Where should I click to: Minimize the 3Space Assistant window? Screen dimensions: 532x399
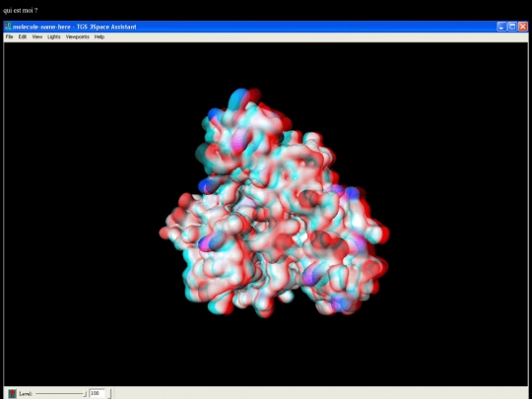501,27
